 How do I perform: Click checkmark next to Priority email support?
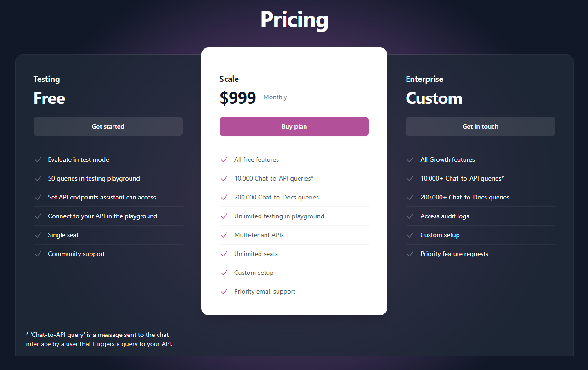tap(224, 291)
